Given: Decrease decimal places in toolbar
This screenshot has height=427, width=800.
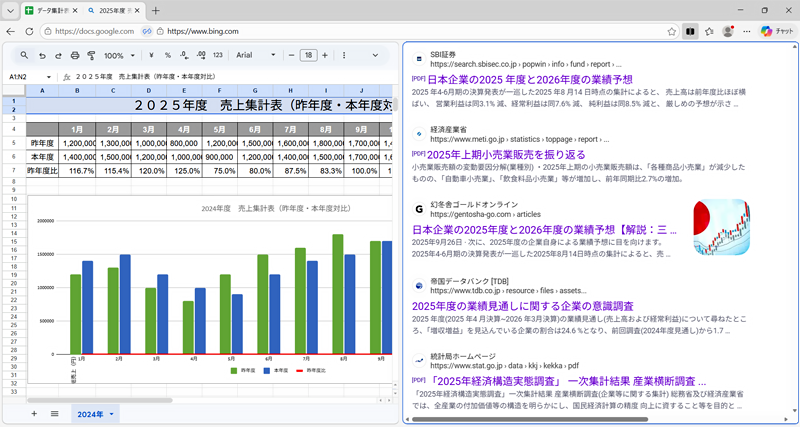Looking at the screenshot, I should coord(183,55).
